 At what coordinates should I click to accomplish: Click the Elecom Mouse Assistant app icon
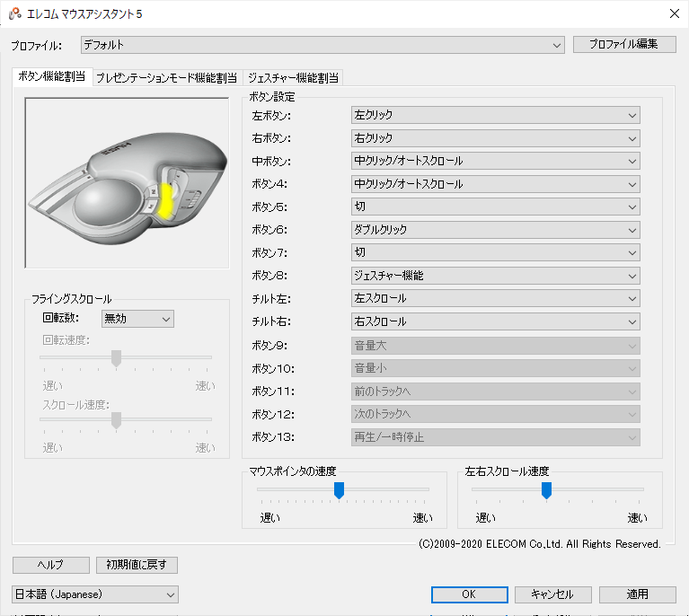click(15, 13)
